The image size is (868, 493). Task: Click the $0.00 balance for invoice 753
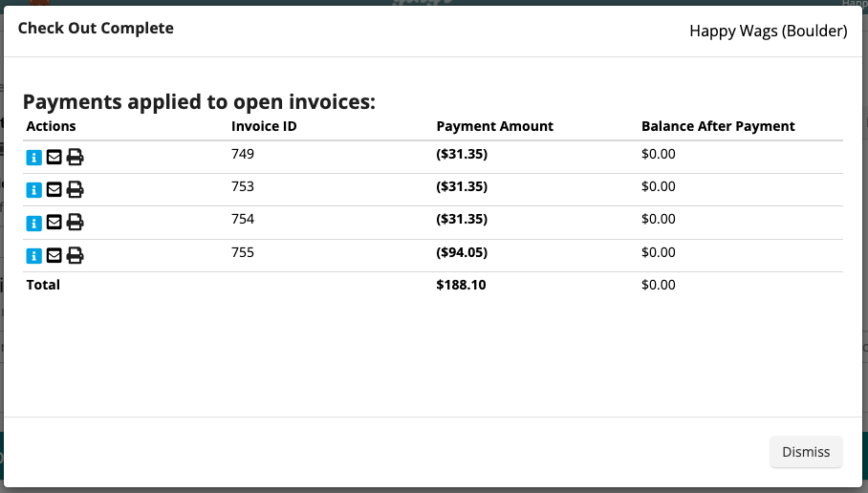tap(659, 186)
